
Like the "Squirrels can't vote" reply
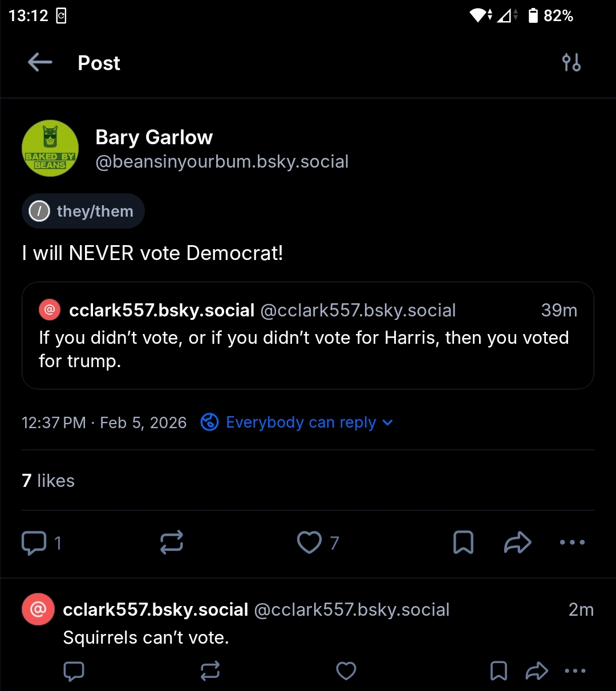346,671
